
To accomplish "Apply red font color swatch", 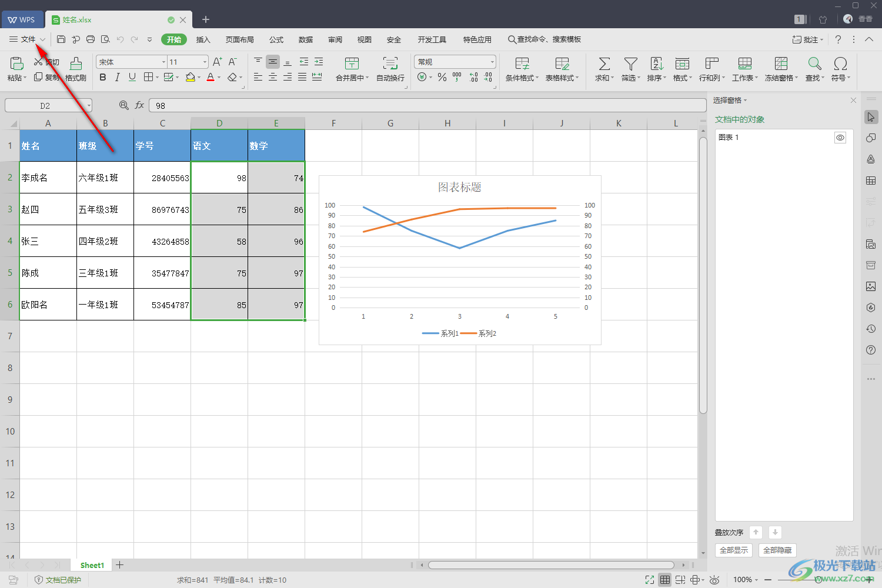I will click(x=211, y=78).
